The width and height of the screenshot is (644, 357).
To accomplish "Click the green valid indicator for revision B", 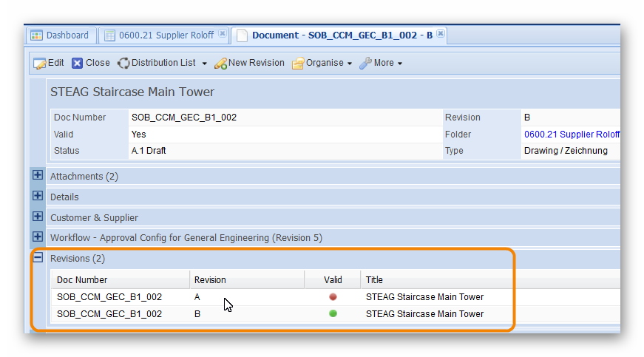I will [333, 314].
